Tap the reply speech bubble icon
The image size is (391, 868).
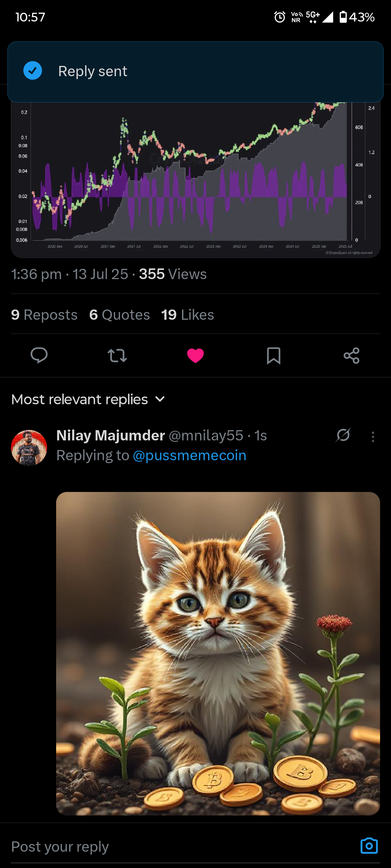(x=39, y=355)
